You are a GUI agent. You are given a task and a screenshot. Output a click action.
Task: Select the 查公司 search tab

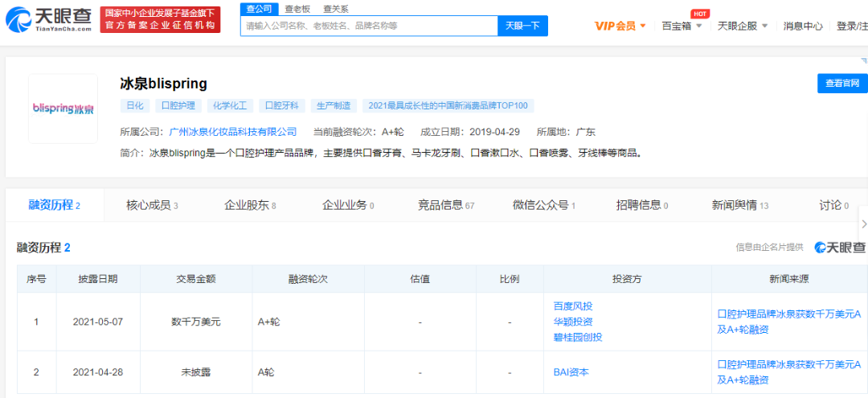coord(259,8)
